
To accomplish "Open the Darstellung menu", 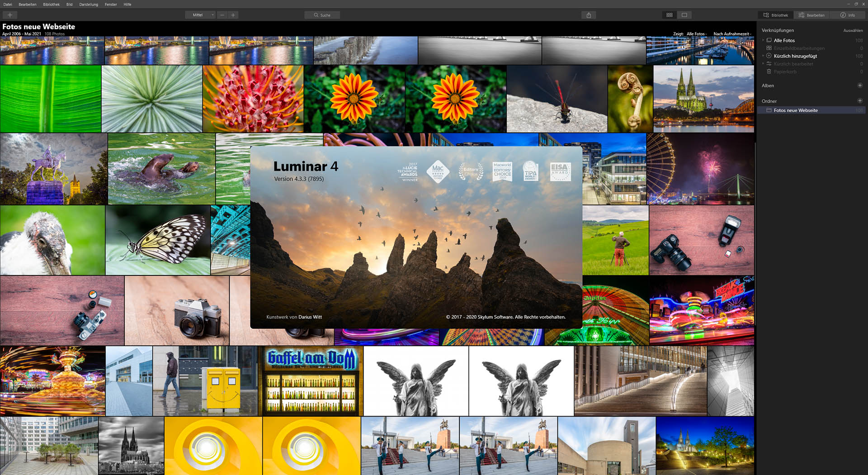I will [89, 5].
